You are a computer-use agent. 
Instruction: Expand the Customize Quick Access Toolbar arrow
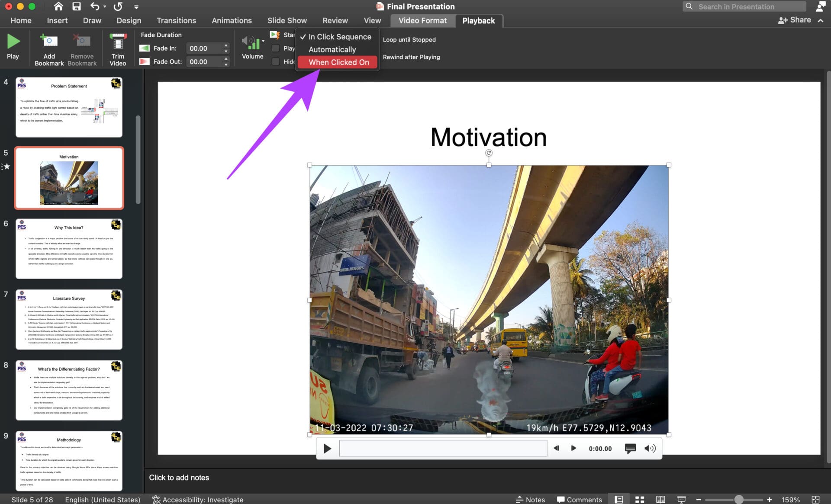coord(136,6)
